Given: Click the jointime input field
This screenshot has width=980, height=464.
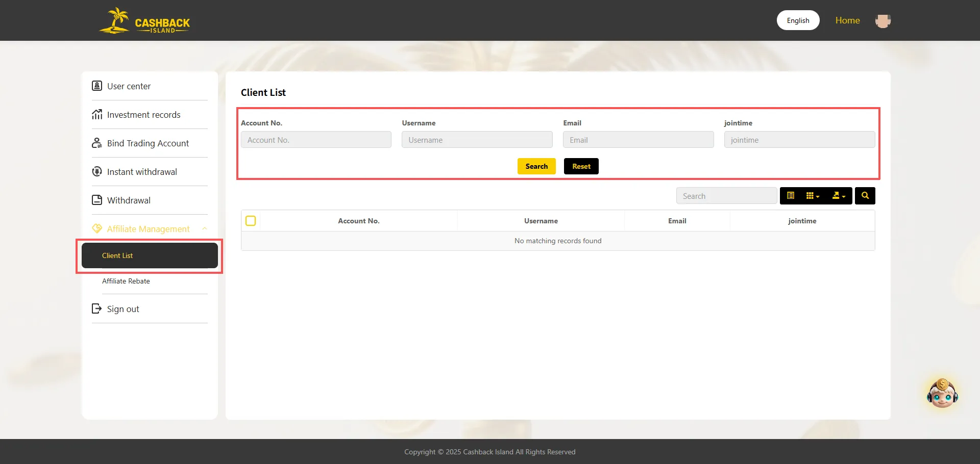Looking at the screenshot, I should pyautogui.click(x=799, y=139).
